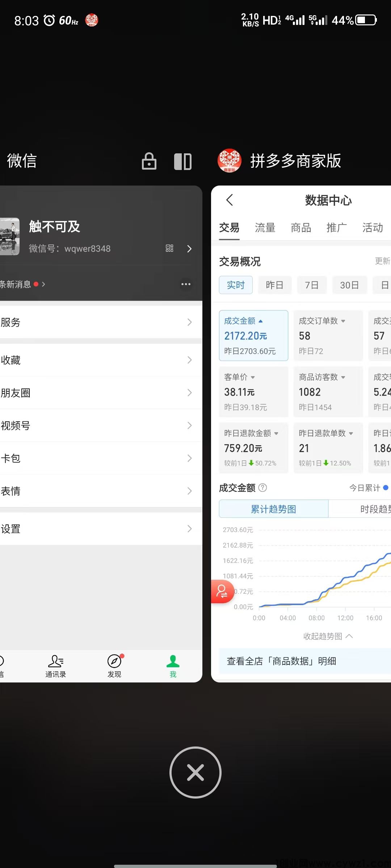This screenshot has width=391, height=868.
Task: Tap the red floating customer service button
Action: [x=222, y=592]
